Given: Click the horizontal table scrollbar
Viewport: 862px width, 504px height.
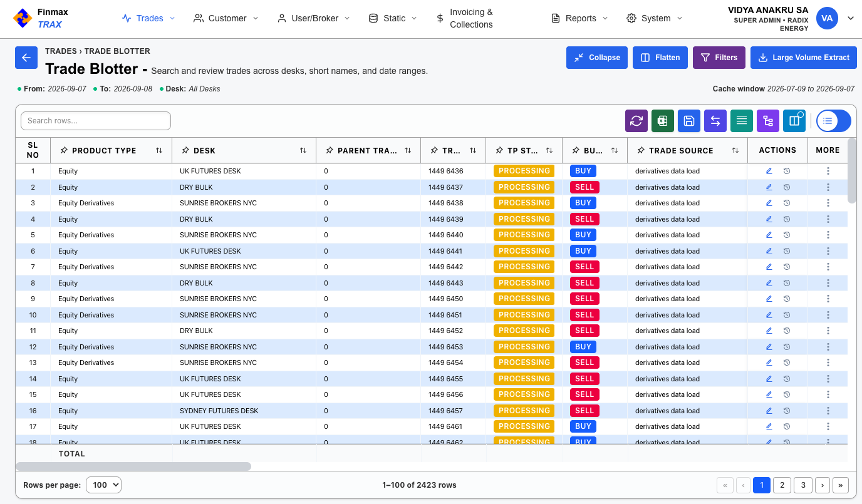Looking at the screenshot, I should pos(133,466).
